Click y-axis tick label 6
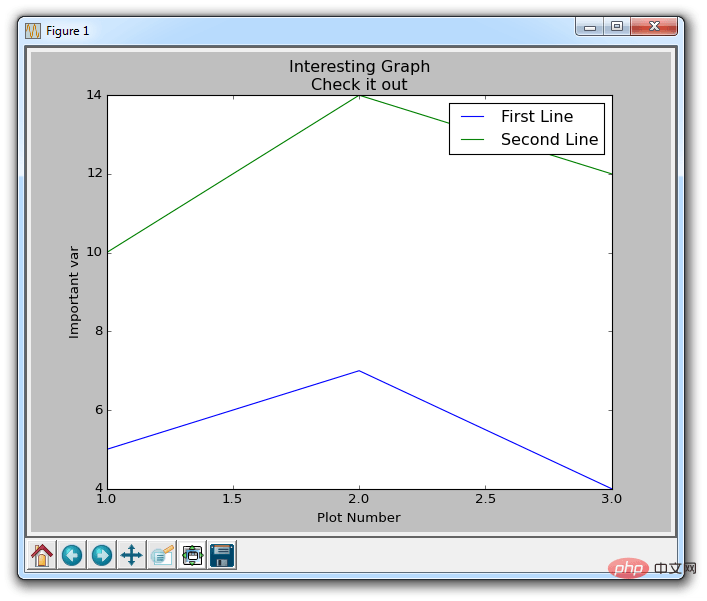This screenshot has width=707, height=601. (x=98, y=410)
